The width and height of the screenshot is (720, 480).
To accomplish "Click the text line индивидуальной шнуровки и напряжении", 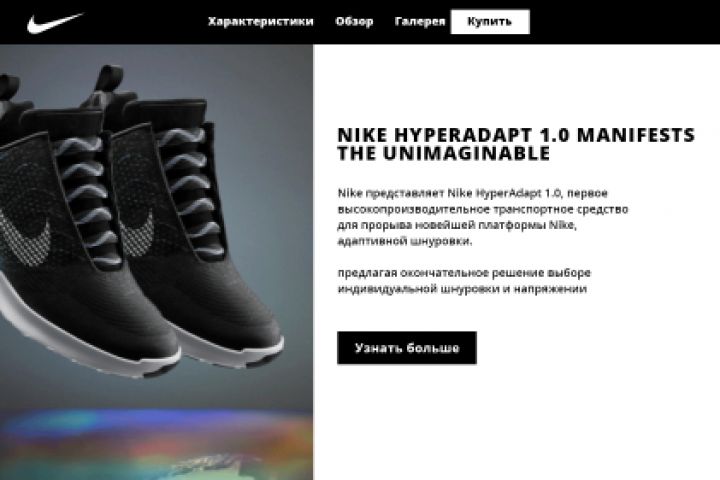I will click(462, 289).
